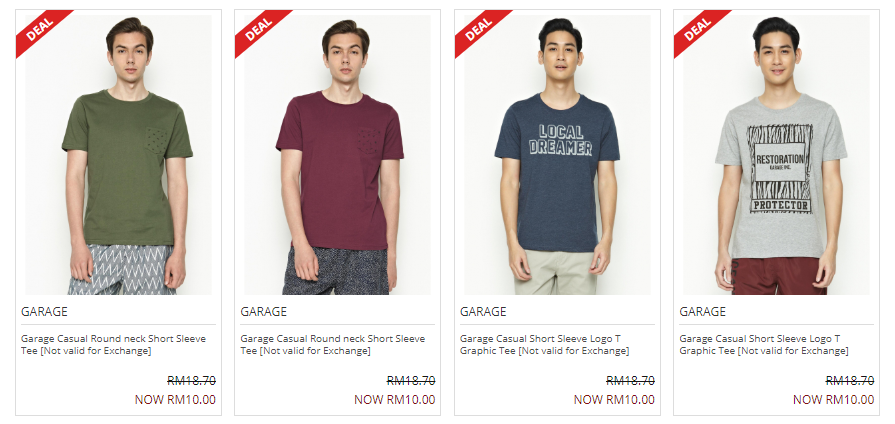Click GARAGE brand under Restoration tee

pyautogui.click(x=703, y=312)
